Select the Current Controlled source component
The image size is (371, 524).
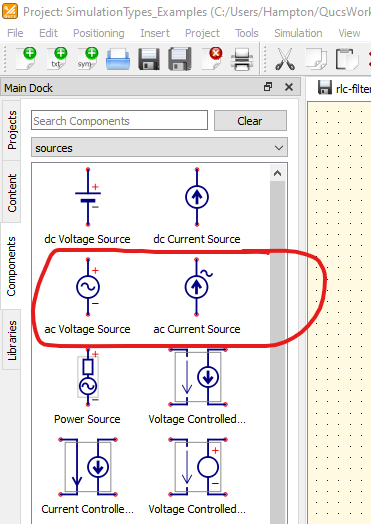tap(88, 476)
